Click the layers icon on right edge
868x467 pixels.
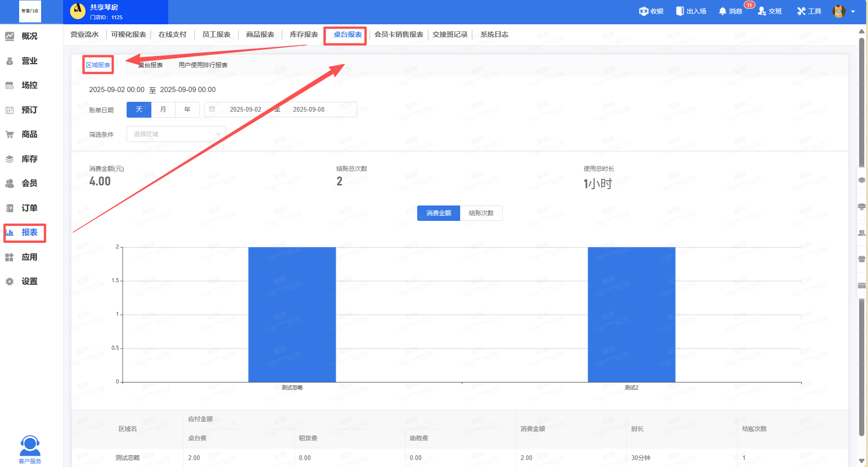click(x=862, y=180)
